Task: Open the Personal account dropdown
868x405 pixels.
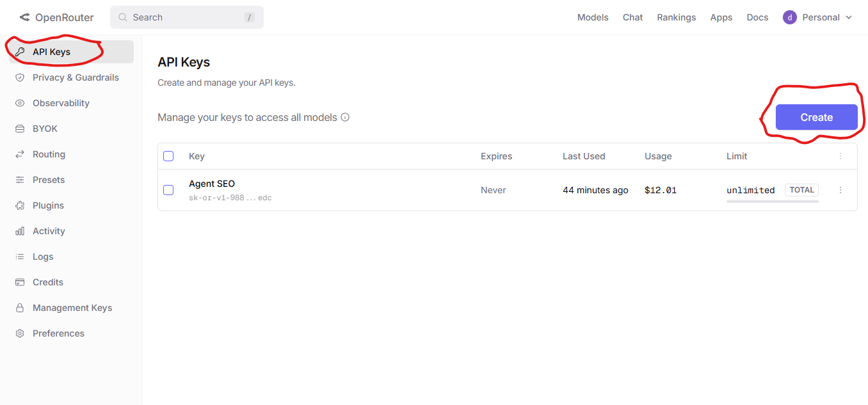Action: 817,17
